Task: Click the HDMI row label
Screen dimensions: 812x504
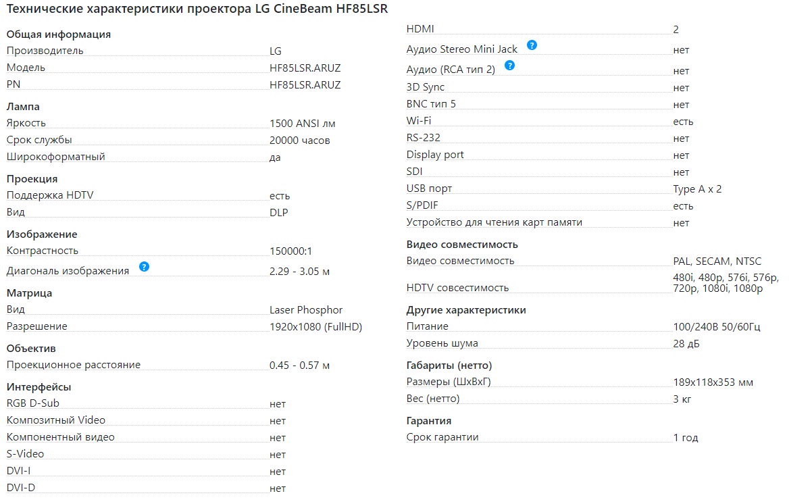Action: click(420, 29)
